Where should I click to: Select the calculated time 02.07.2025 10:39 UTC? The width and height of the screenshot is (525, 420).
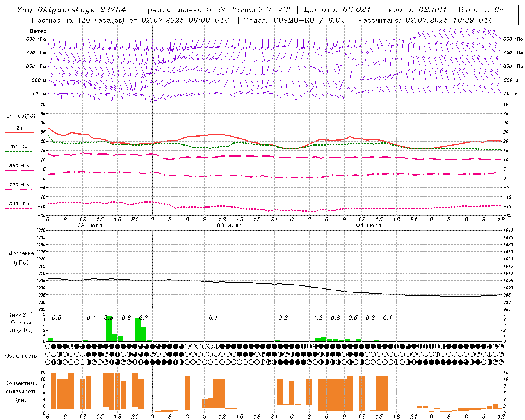(450, 20)
